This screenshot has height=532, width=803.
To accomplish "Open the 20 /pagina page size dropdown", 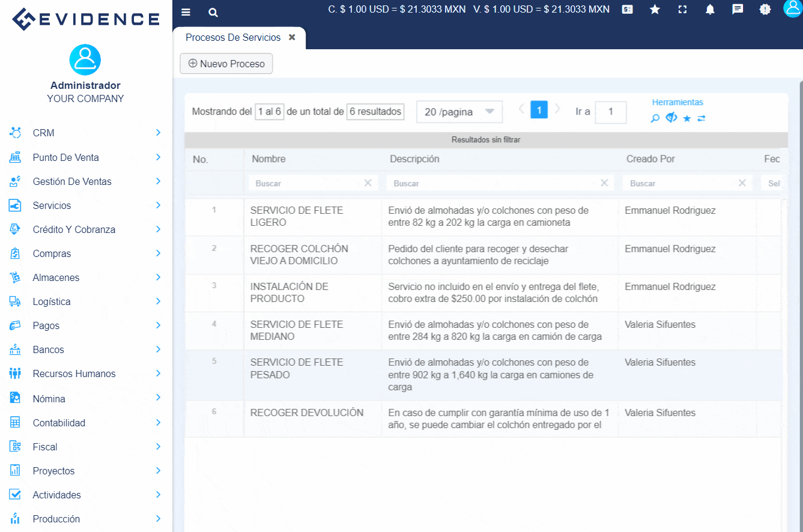I will [x=459, y=112].
